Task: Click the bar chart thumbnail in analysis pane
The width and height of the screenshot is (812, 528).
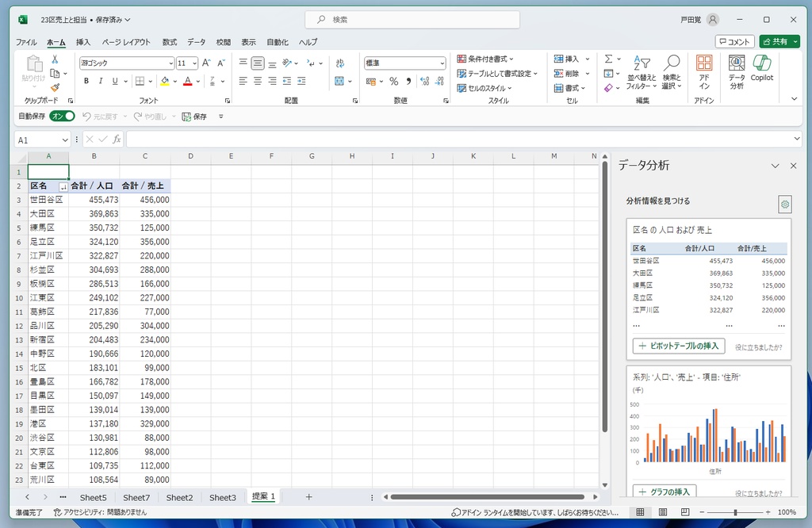Action: 710,434
